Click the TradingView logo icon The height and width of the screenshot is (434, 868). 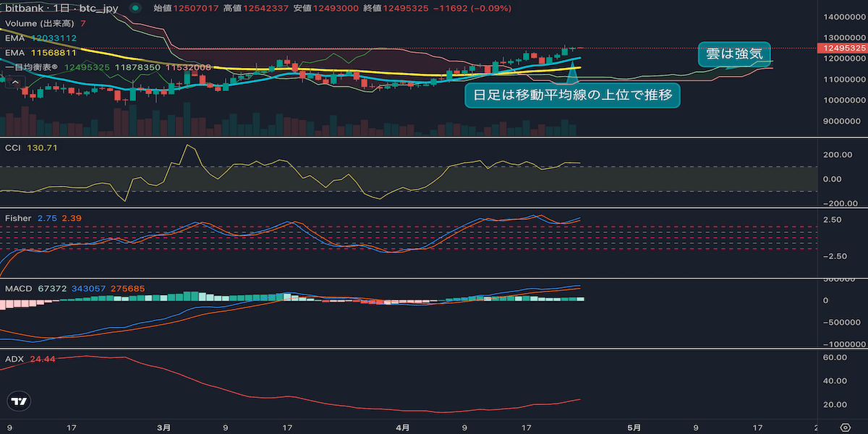[x=20, y=401]
